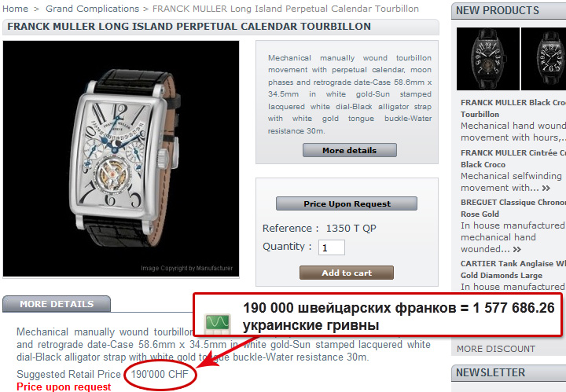Click red 'Price upon request' text
The image size is (566, 392).
64,387
